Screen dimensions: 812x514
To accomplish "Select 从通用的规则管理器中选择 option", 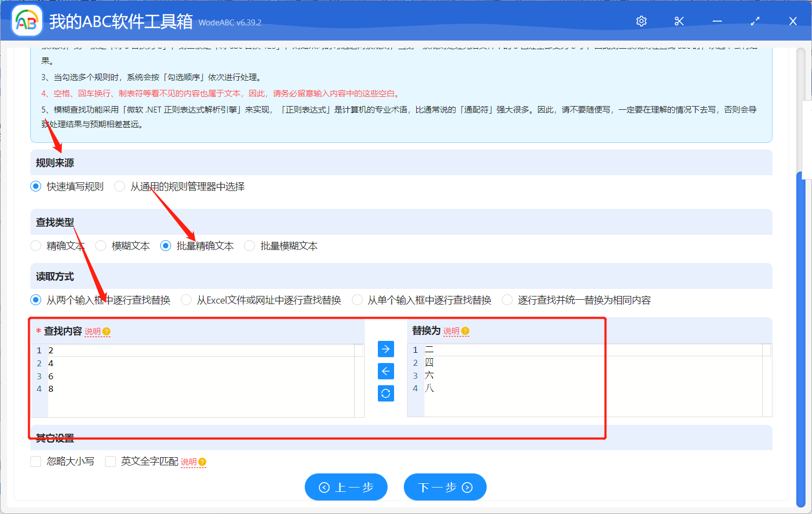I will [x=119, y=186].
